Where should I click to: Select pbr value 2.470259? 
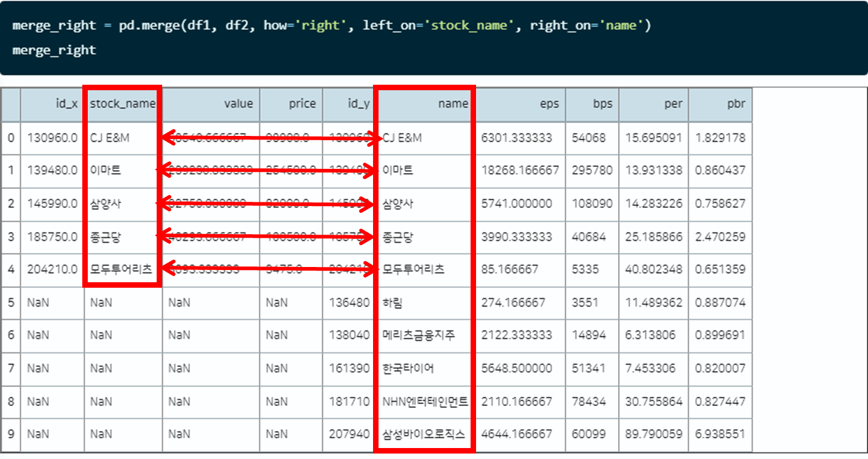pyautogui.click(x=720, y=237)
